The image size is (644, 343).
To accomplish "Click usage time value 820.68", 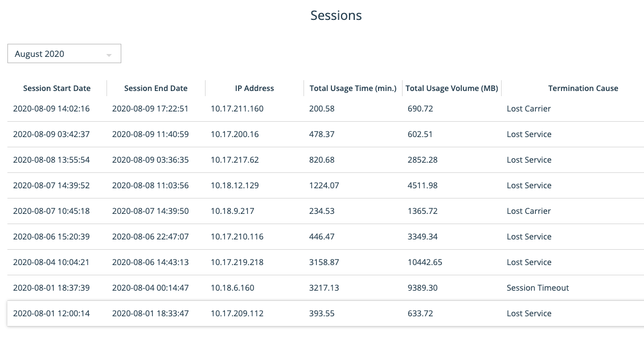I will coord(322,160).
